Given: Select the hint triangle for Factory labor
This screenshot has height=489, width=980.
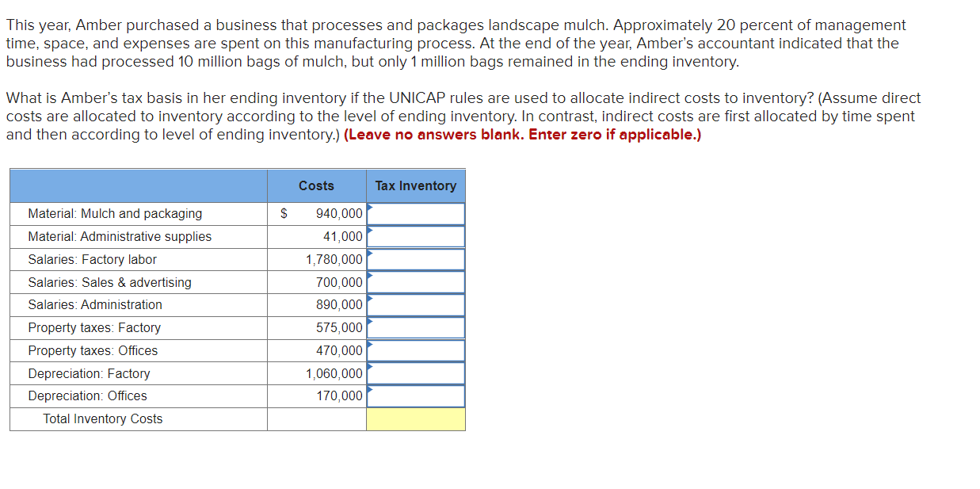Looking at the screenshot, I should pyautogui.click(x=369, y=252).
